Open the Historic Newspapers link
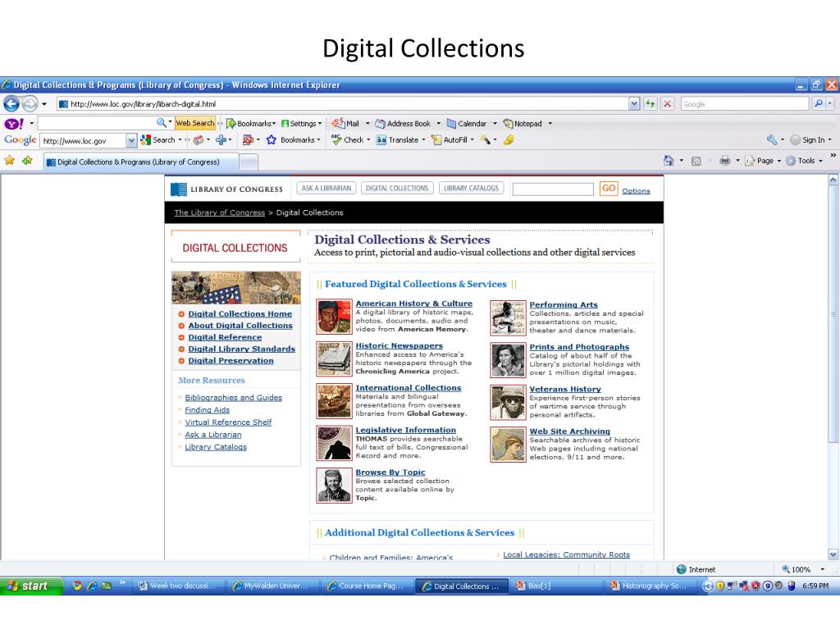Viewport: 840px width, 630px height. tap(399, 345)
